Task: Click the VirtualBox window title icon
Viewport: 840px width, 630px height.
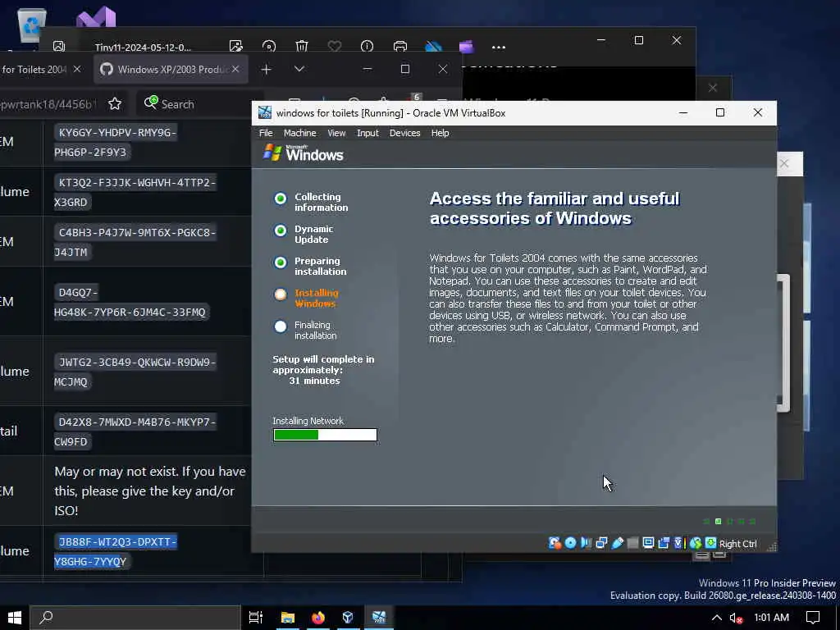Action: point(265,112)
